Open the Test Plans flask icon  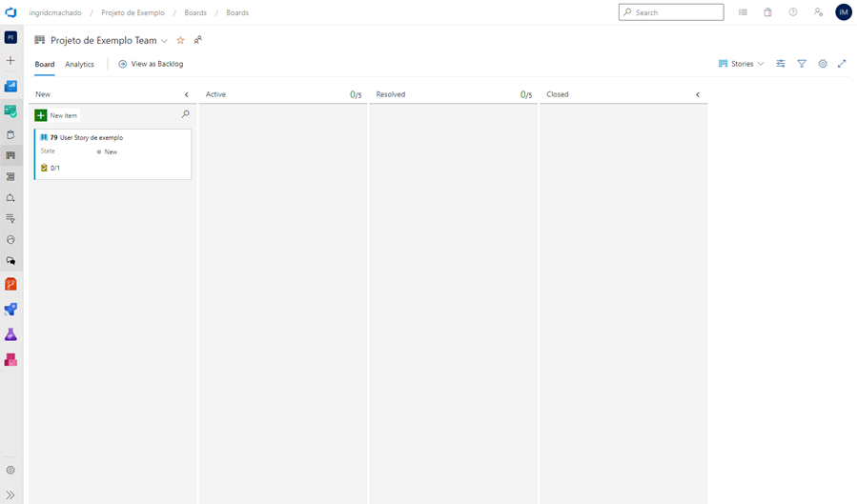pyautogui.click(x=10, y=334)
